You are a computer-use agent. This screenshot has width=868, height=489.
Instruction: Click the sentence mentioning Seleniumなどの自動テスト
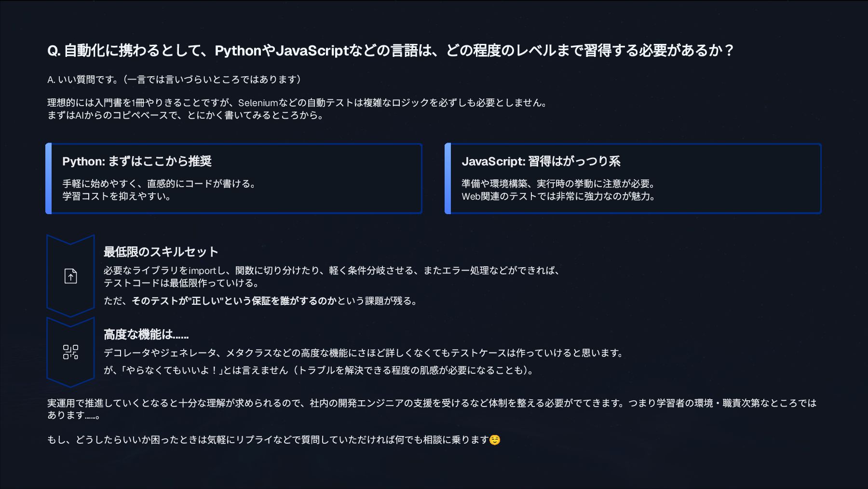click(x=298, y=103)
